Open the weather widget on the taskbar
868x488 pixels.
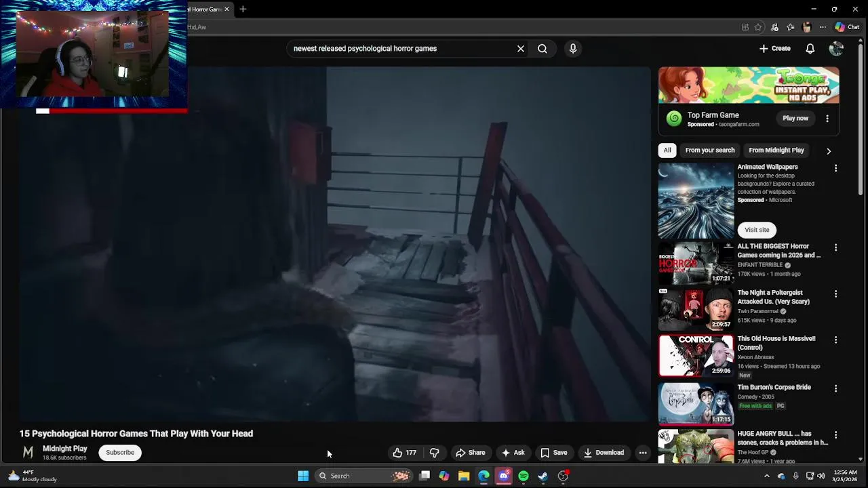click(x=33, y=476)
